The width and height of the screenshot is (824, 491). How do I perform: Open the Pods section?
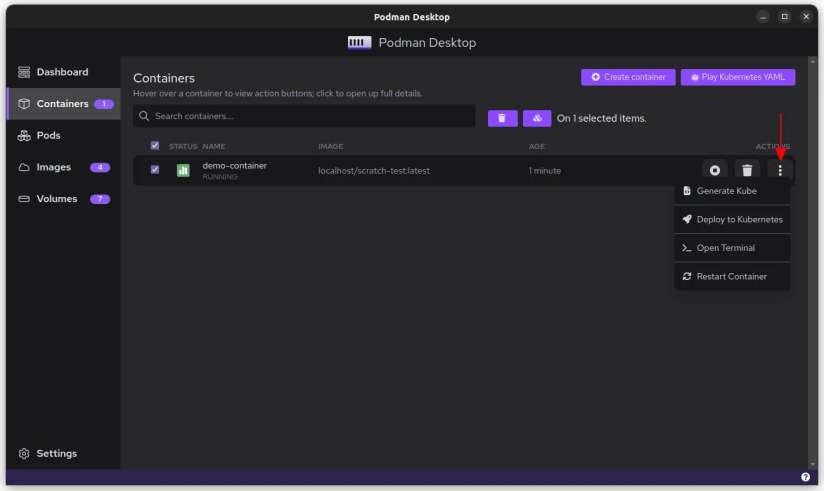(x=63, y=136)
